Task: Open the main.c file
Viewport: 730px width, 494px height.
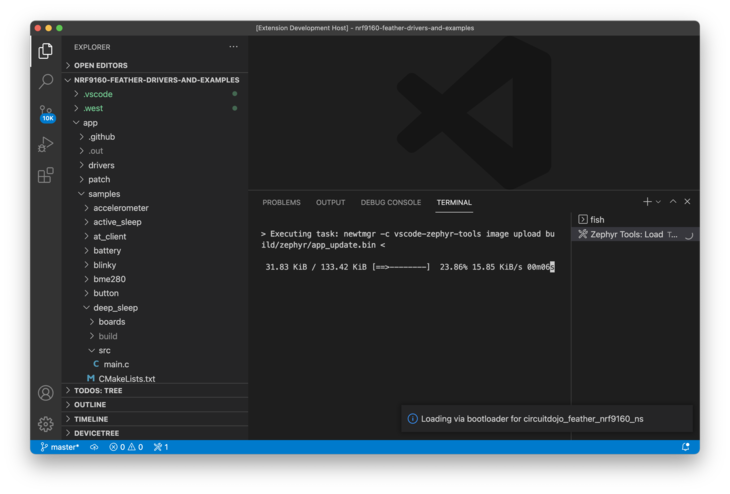Action: click(155, 364)
